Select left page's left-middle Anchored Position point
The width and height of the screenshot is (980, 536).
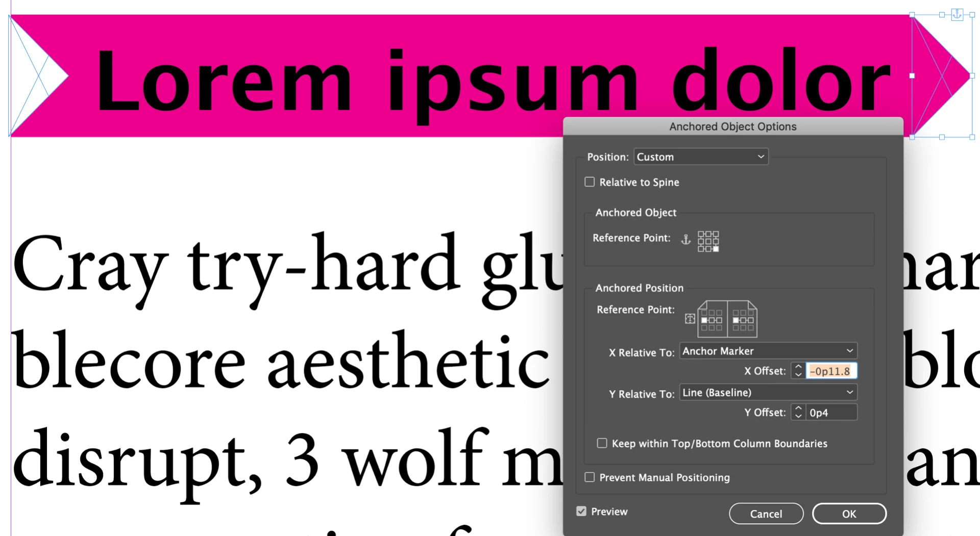704,320
